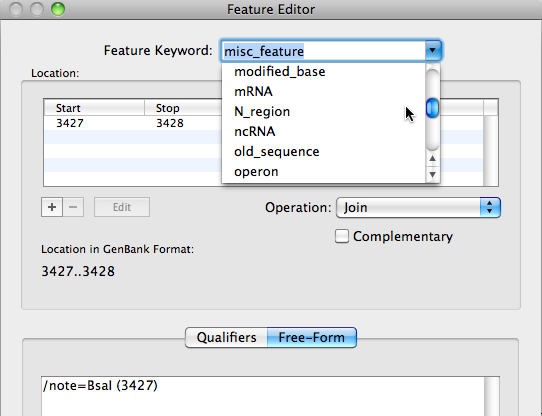Remove location with the minus button
Viewport: 542px width, 416px height.
(73, 207)
